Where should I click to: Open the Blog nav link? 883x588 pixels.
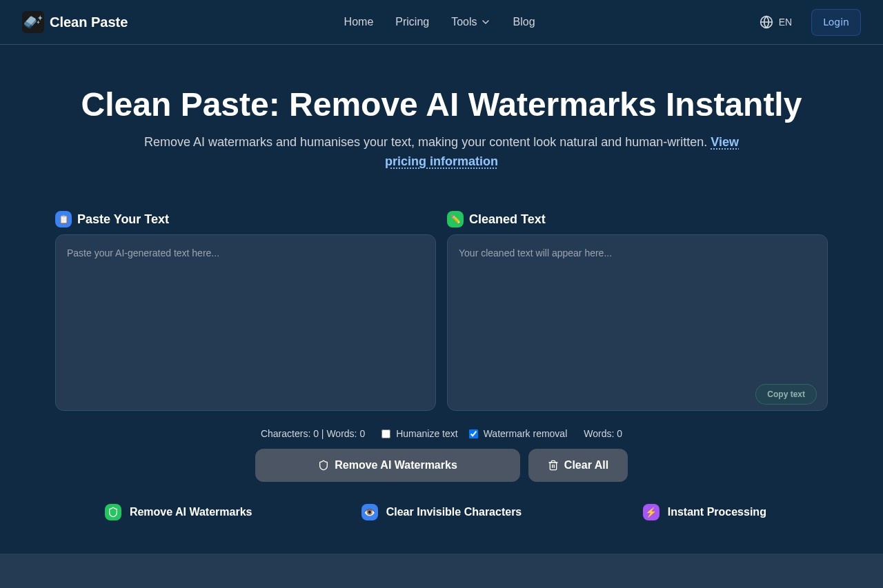(x=524, y=22)
